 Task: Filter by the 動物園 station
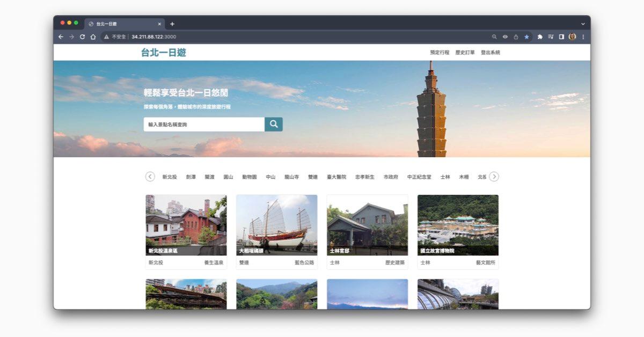250,177
